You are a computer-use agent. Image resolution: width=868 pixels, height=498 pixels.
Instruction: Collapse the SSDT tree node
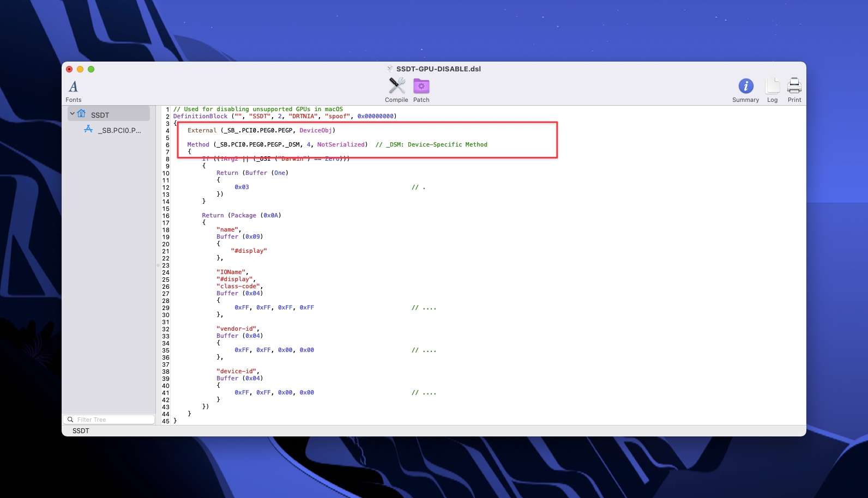tap(72, 114)
